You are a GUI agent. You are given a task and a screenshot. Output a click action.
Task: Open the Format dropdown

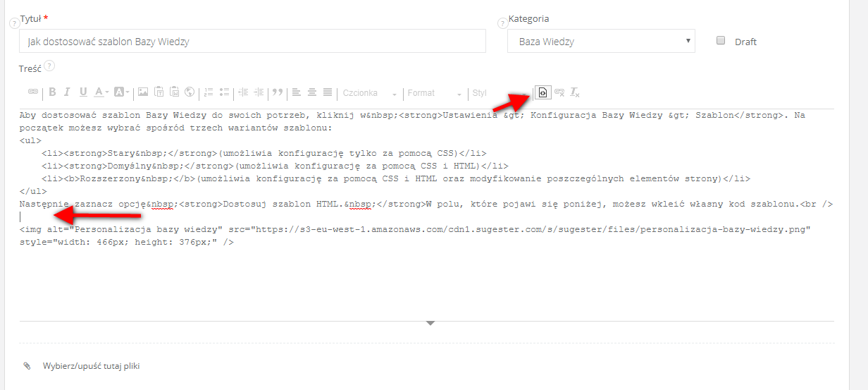click(x=435, y=93)
